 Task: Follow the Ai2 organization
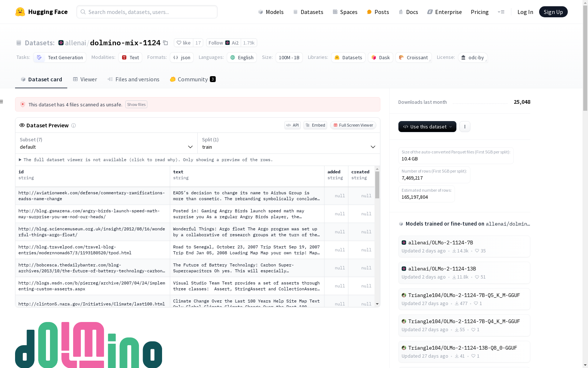(x=223, y=43)
